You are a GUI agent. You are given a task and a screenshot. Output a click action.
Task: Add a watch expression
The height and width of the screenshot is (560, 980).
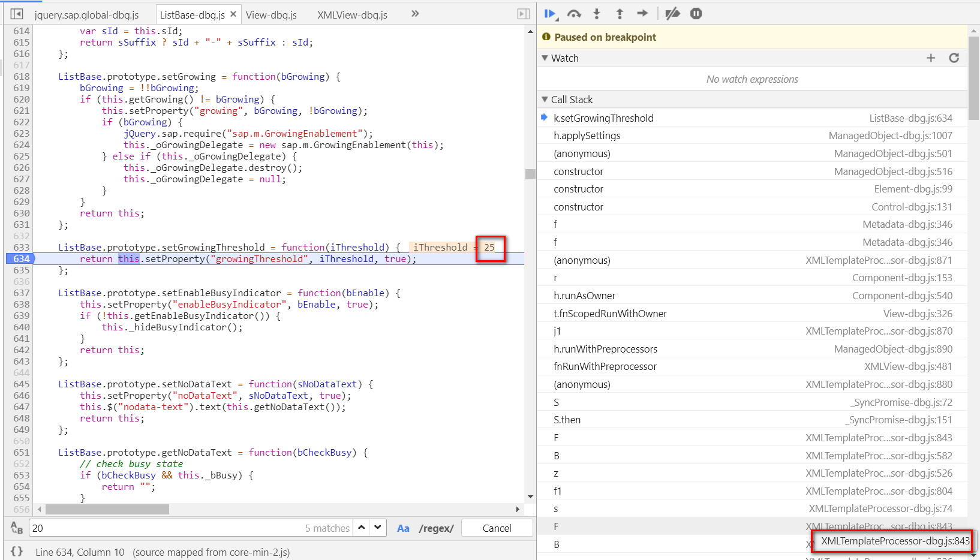pos(931,58)
